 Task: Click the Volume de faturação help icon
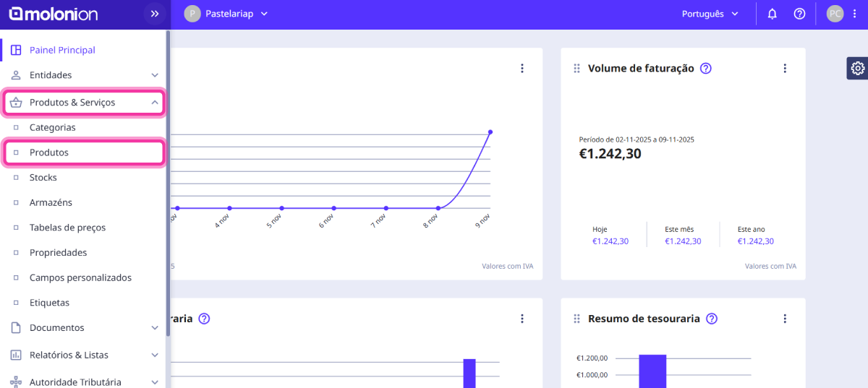coord(706,69)
